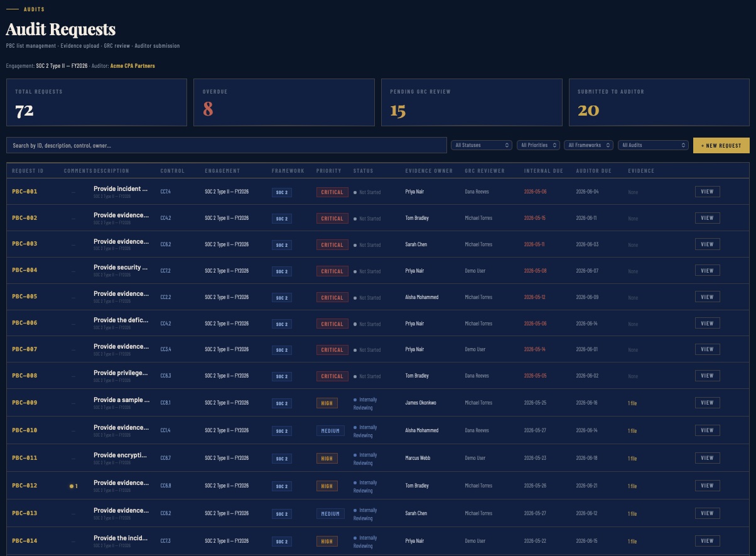Click the SOC 2 framework badge on PBC-003

pyautogui.click(x=282, y=245)
